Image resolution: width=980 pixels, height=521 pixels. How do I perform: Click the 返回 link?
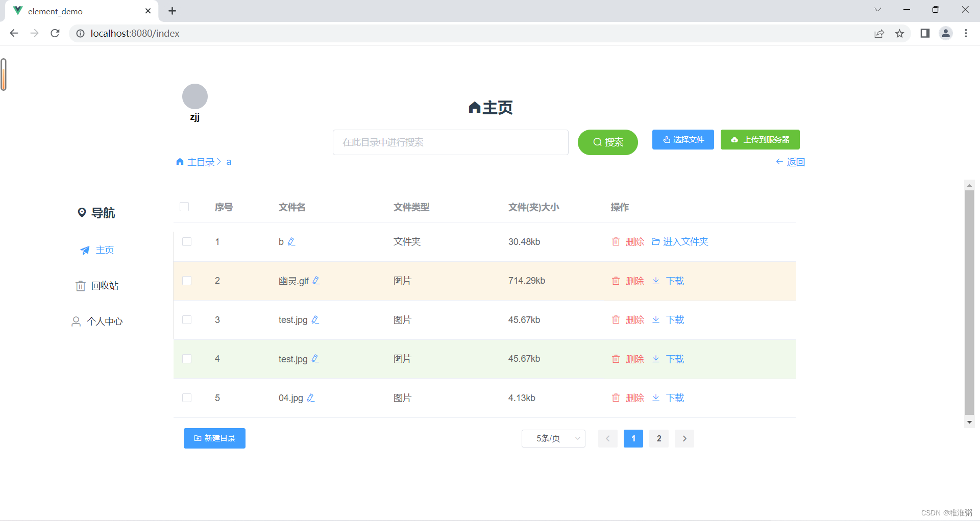tap(790, 162)
